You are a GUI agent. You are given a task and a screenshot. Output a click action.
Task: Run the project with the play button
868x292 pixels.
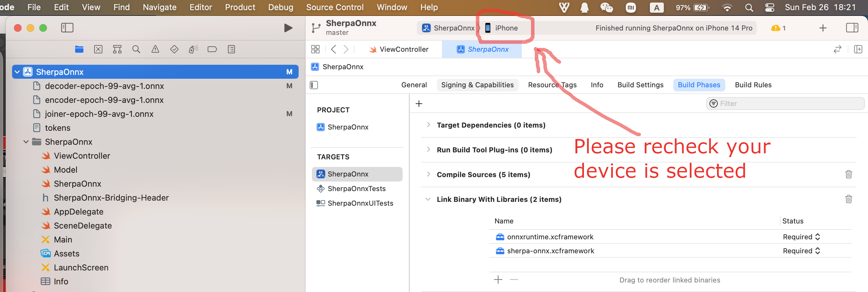tap(288, 28)
